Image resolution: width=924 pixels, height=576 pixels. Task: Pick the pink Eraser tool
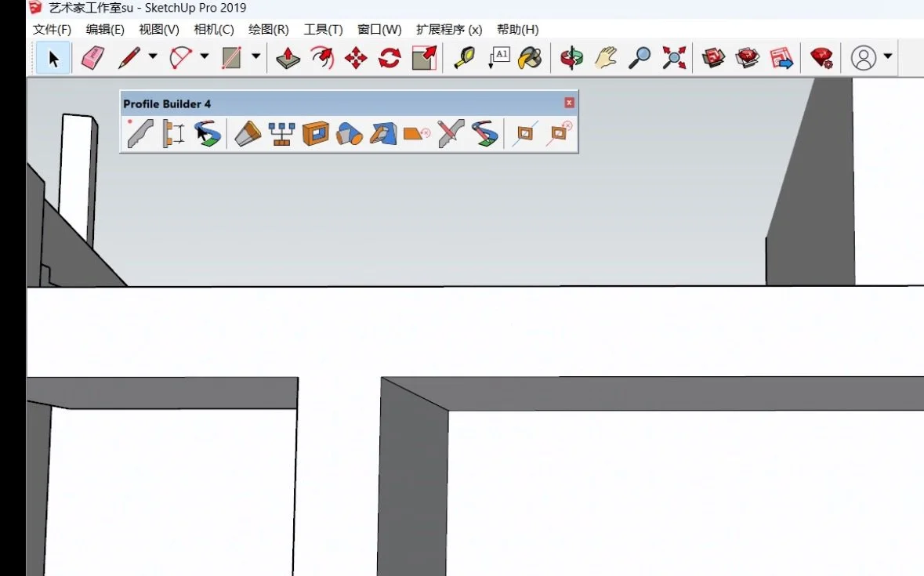[x=92, y=58]
